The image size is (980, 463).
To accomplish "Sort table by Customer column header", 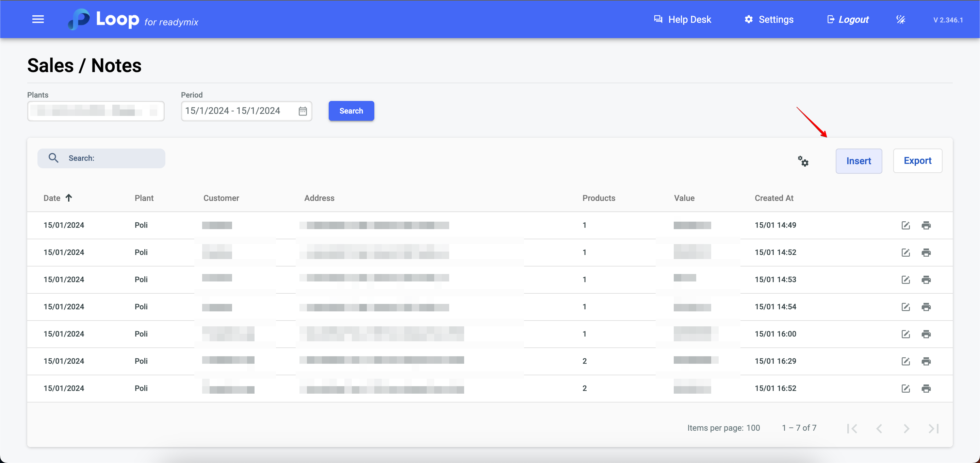I will coord(221,198).
